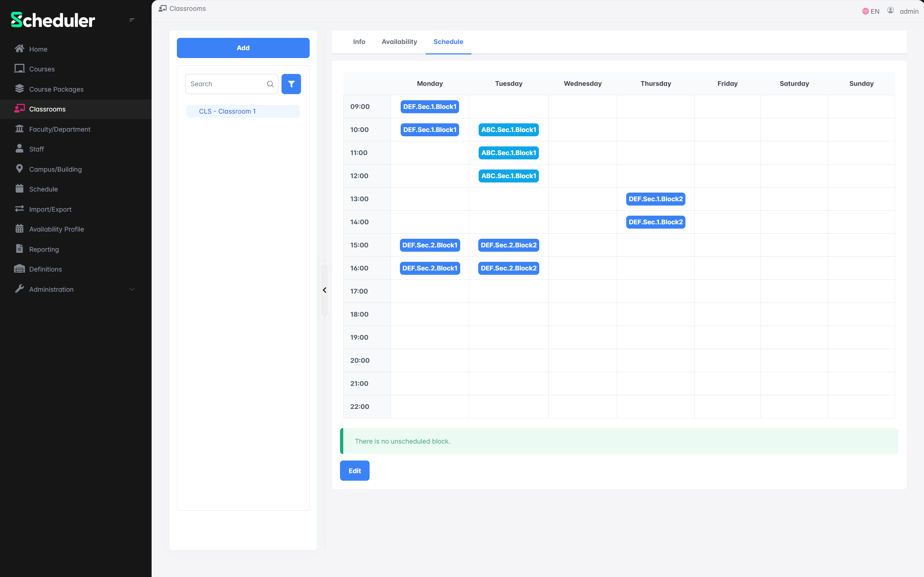Click the Edit schedule button
The image size is (924, 577).
354,471
